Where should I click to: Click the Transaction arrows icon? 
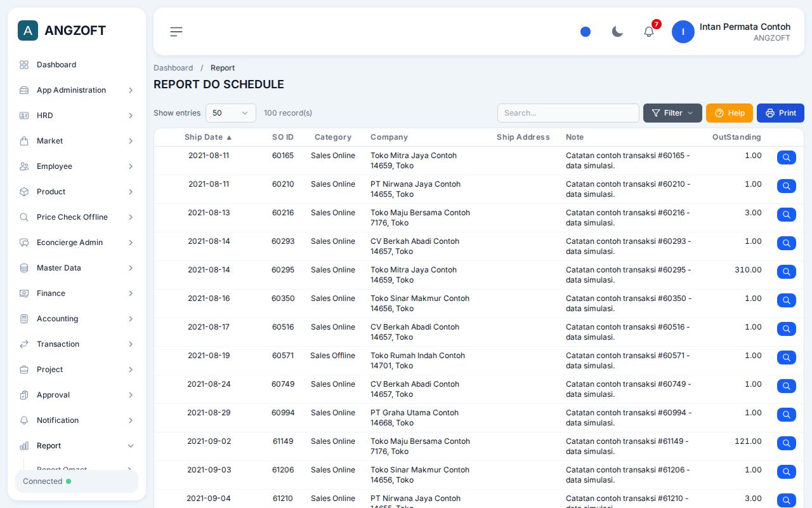coord(24,344)
